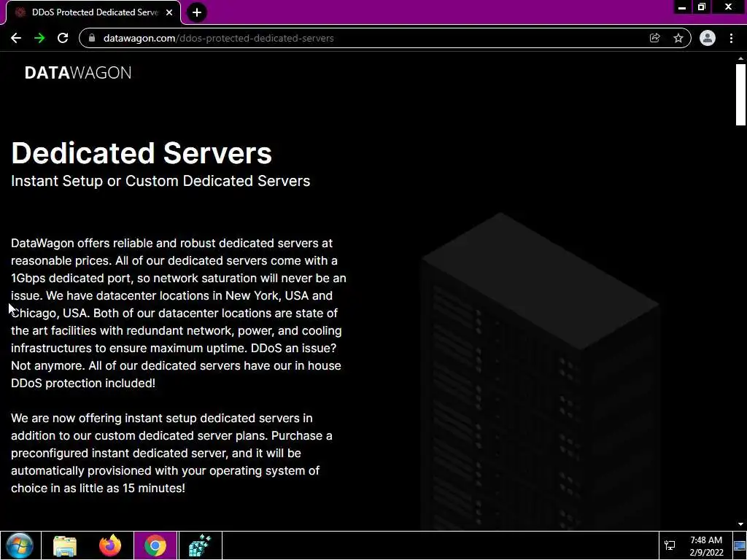
Task: Open File Explorer from the taskbar
Action: click(65, 545)
